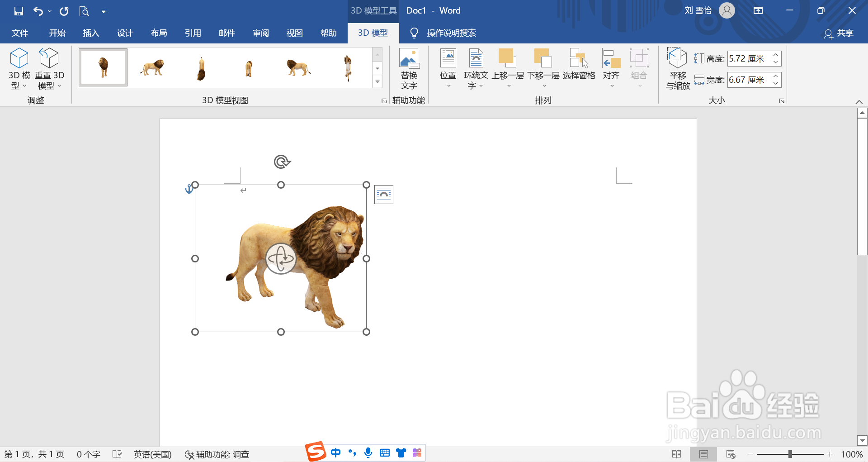The width and height of the screenshot is (868, 462).
Task: Switch to the 审阅 ribbon tab
Action: tap(260, 33)
